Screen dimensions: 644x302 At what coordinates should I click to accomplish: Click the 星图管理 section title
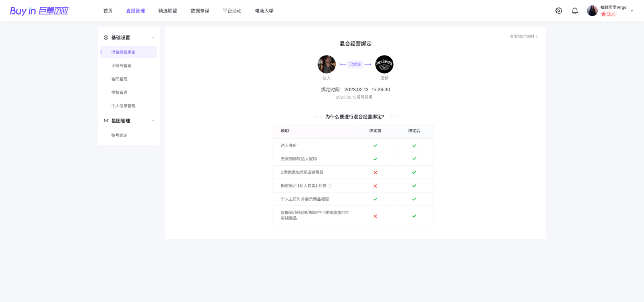tap(121, 121)
